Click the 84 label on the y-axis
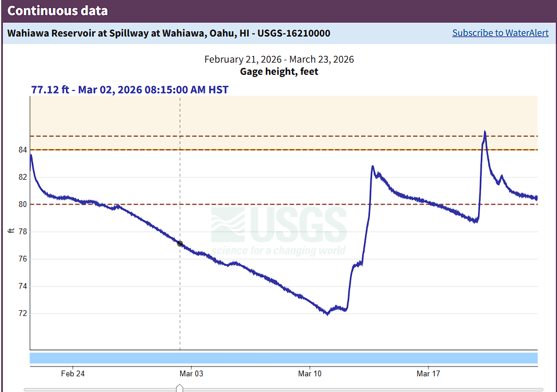 pos(23,150)
